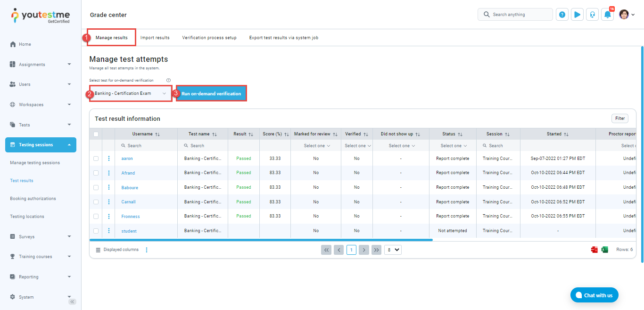Open the Carnall username link
644x310 pixels.
point(128,202)
